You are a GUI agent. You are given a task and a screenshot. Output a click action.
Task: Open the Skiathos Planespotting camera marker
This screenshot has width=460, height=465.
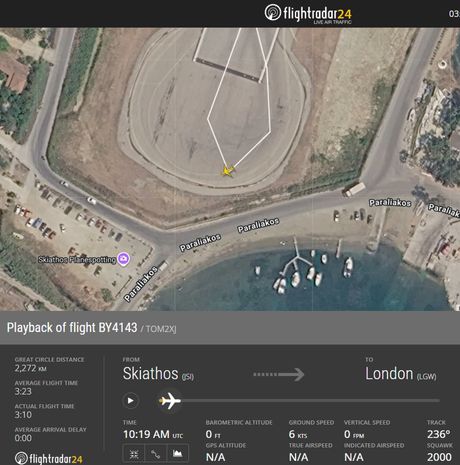coord(123,259)
